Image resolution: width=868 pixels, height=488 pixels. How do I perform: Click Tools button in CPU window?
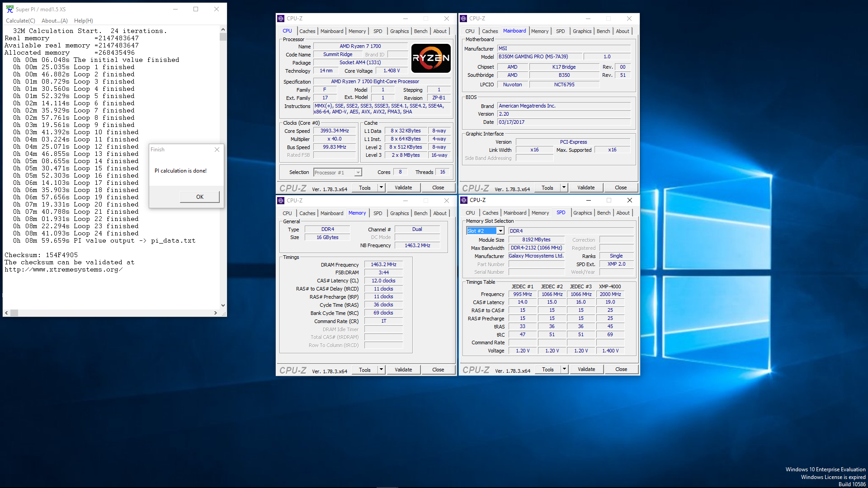(365, 188)
